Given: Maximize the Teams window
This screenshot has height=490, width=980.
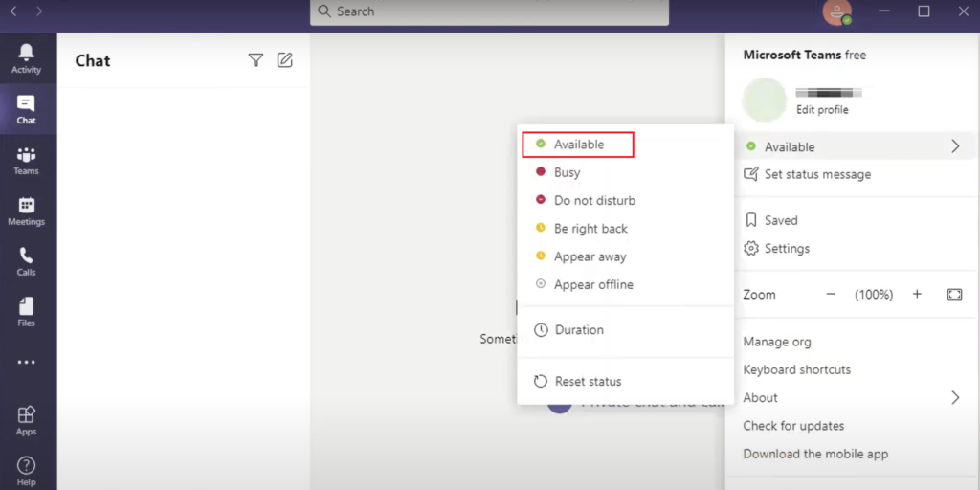Looking at the screenshot, I should click(924, 11).
